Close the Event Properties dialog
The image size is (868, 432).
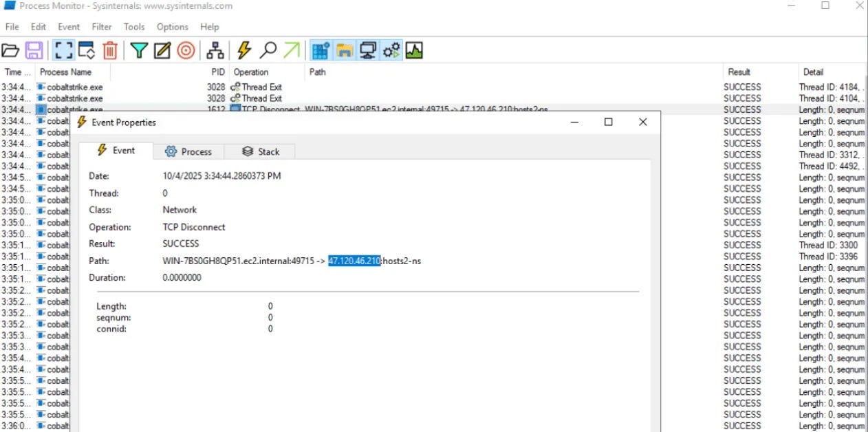pos(643,122)
